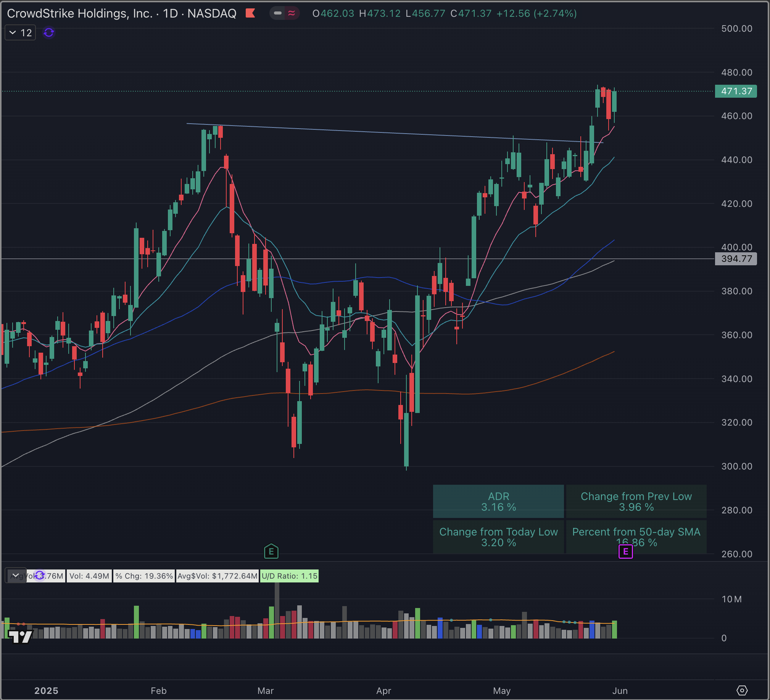Click the Percent from 50-day SMA cell
770x700 pixels.
(x=636, y=537)
